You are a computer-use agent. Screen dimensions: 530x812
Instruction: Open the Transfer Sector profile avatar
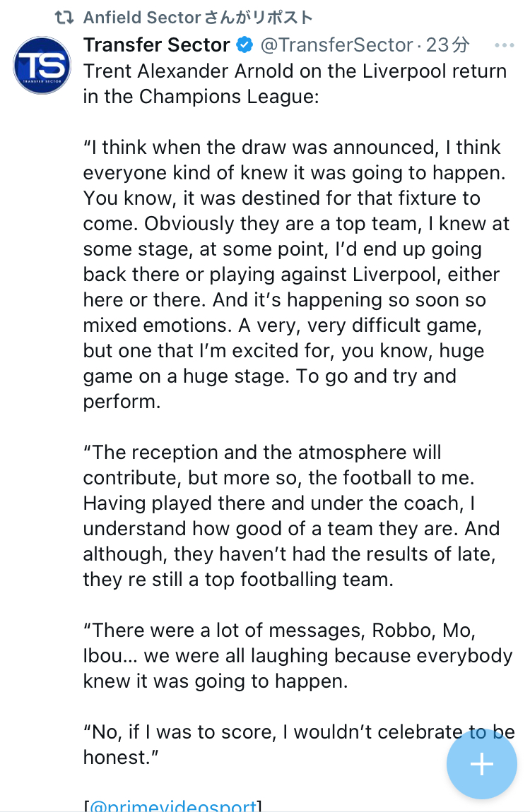pyautogui.click(x=42, y=66)
